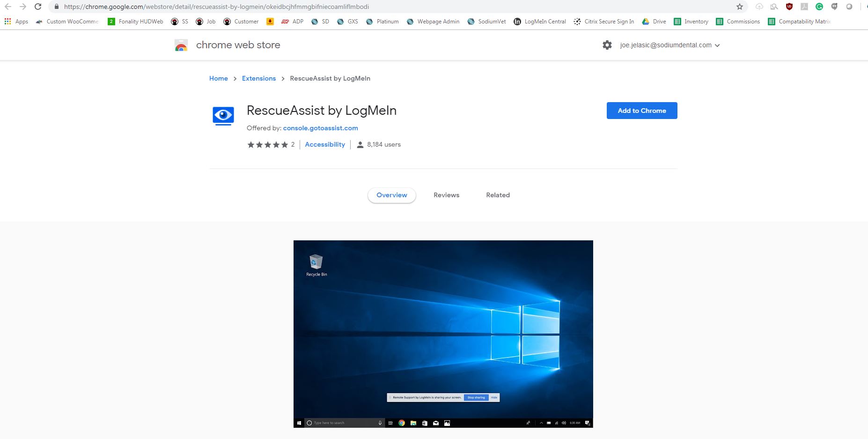Screen dimensions: 868x439
Task: Open the Related tab
Action: pos(498,195)
